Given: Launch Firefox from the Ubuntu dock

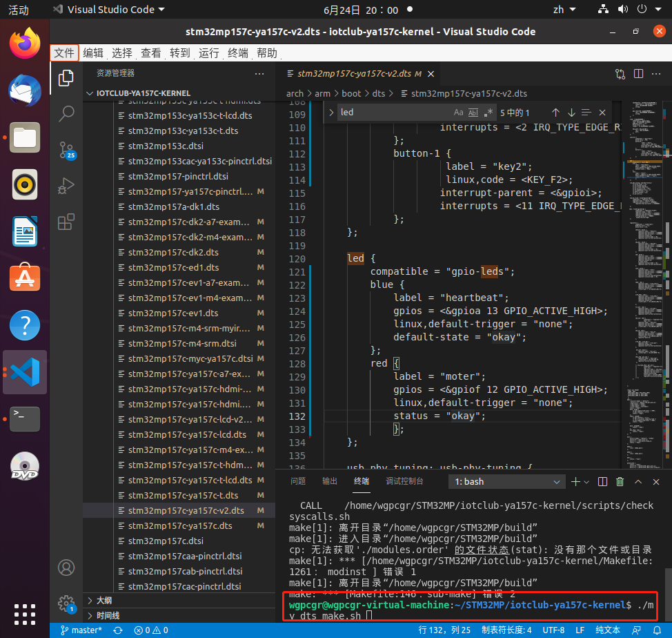Looking at the screenshot, I should (x=25, y=43).
